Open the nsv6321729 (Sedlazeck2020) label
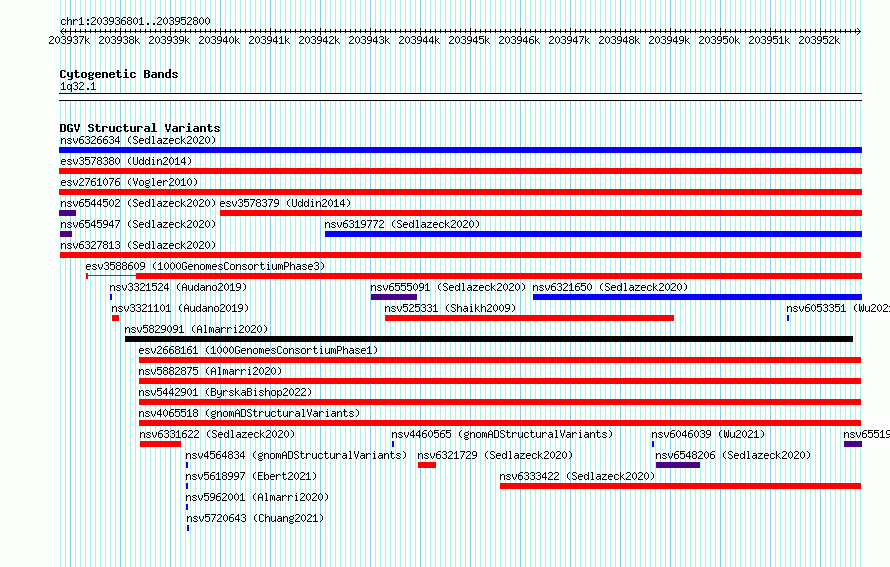Image resolution: width=890 pixels, height=567 pixels. pos(495,455)
